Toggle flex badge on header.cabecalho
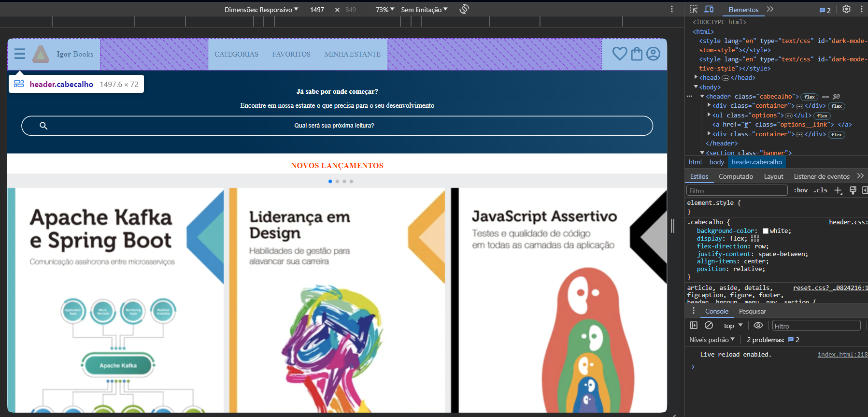Viewport: 868px width, 417px height. (x=810, y=97)
